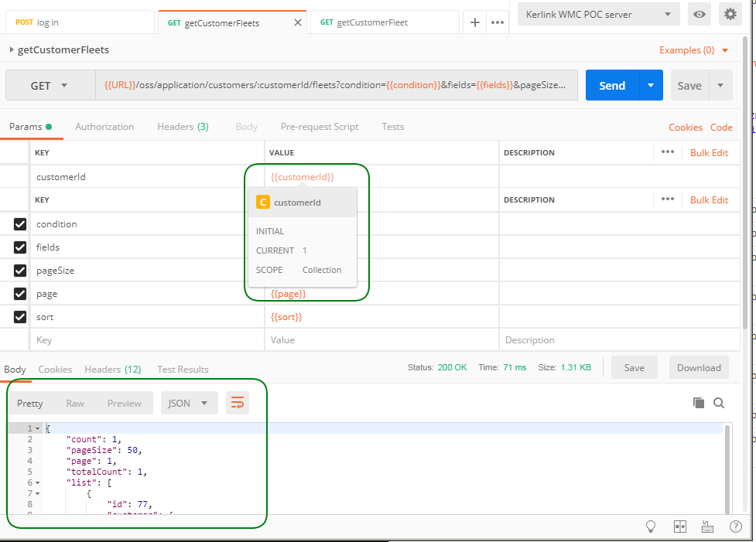Open the GET method dropdown

[x=50, y=86]
